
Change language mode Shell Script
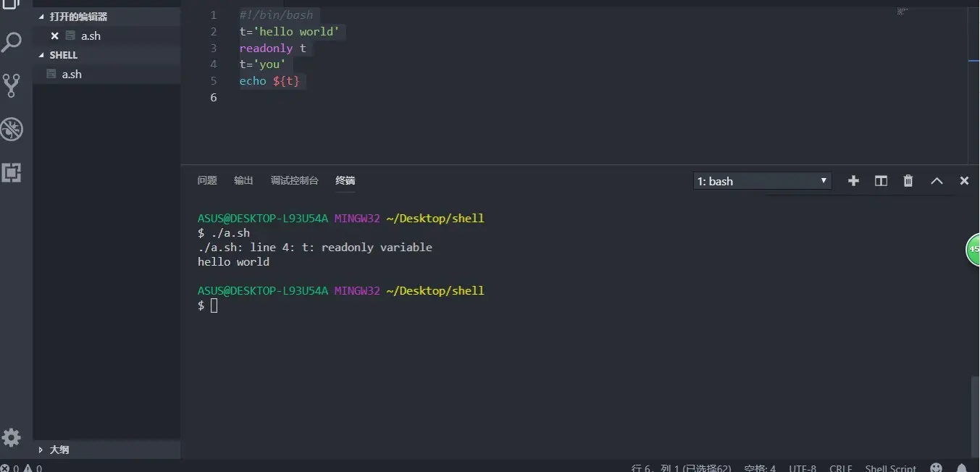pyautogui.click(x=890, y=468)
